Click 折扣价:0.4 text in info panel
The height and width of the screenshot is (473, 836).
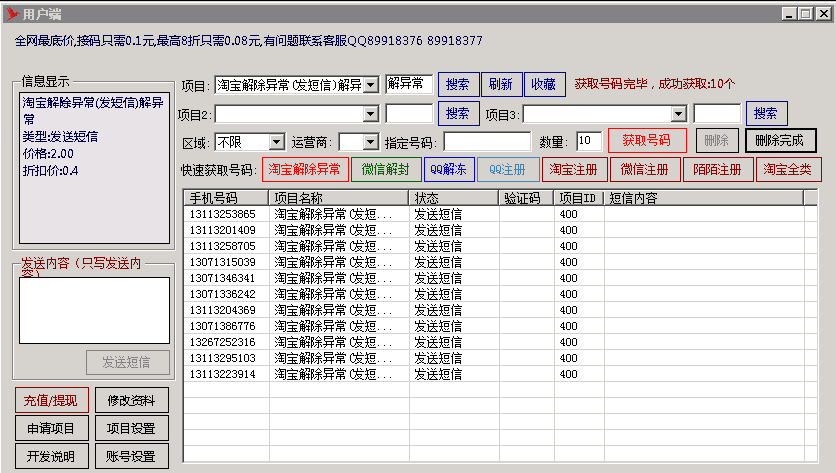[x=50, y=171]
